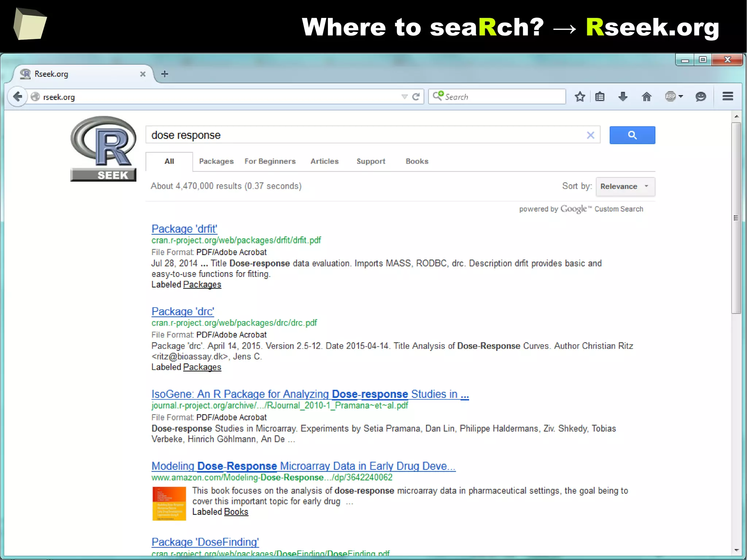Go to the home page icon
The height and width of the screenshot is (560, 747).
tap(647, 97)
